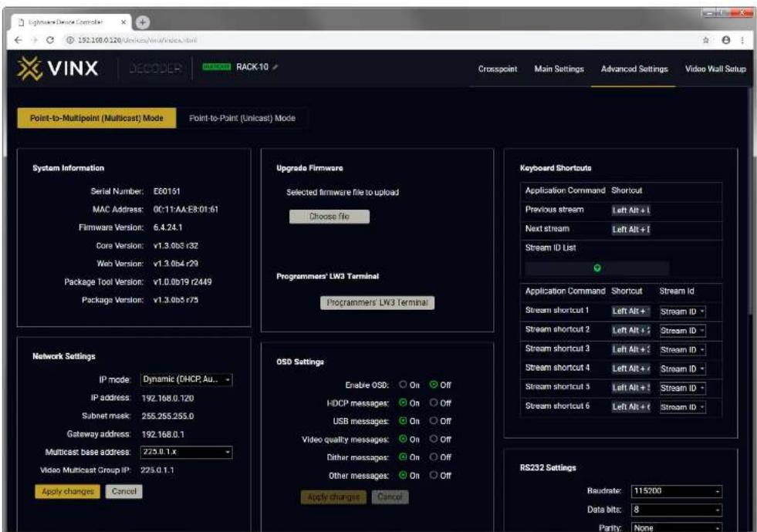Turn HDCP messages Off
The height and width of the screenshot is (532, 757).
(434, 402)
